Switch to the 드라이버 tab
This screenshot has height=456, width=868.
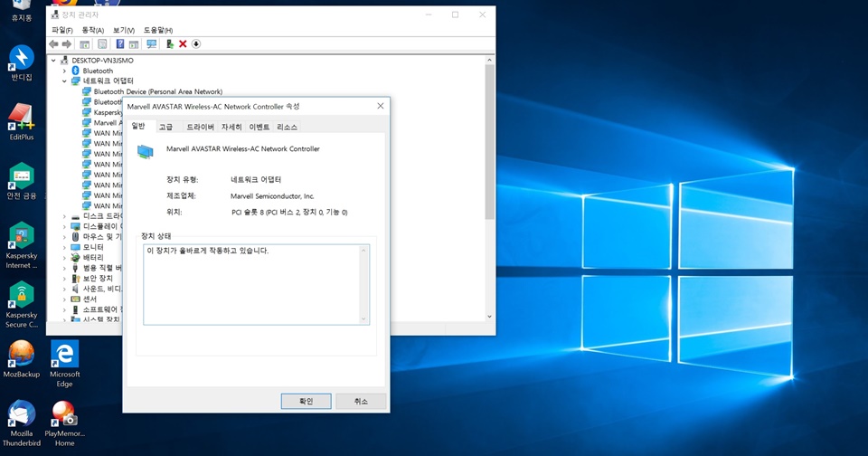tap(200, 127)
